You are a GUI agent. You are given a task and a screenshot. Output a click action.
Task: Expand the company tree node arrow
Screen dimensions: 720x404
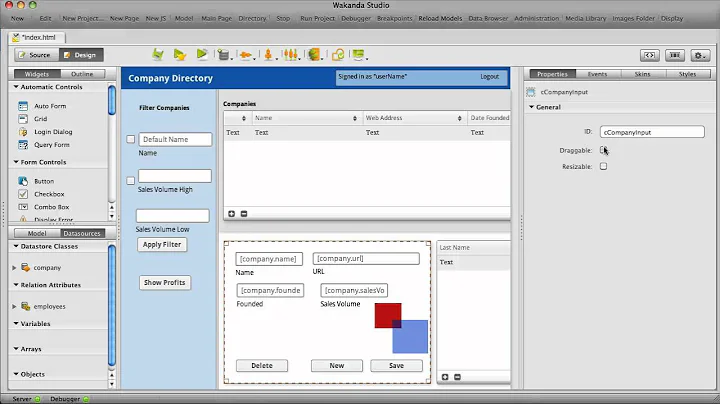[14, 268]
